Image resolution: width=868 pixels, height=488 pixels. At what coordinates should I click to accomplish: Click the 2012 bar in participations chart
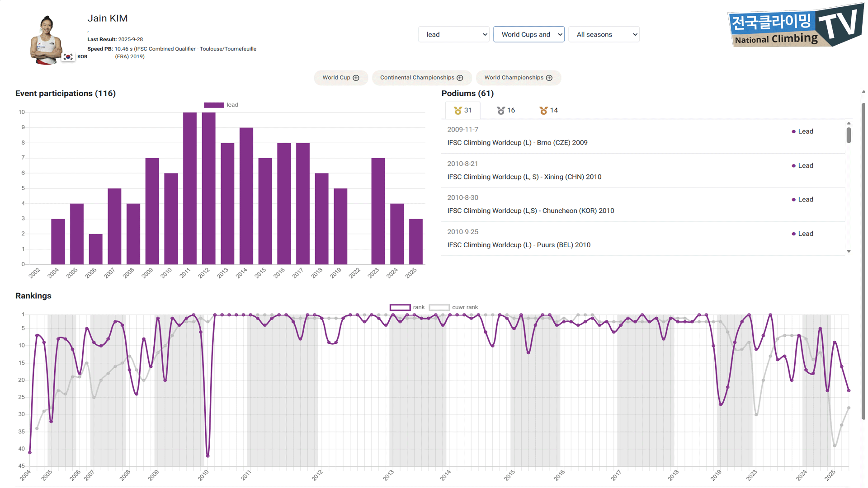(x=208, y=188)
